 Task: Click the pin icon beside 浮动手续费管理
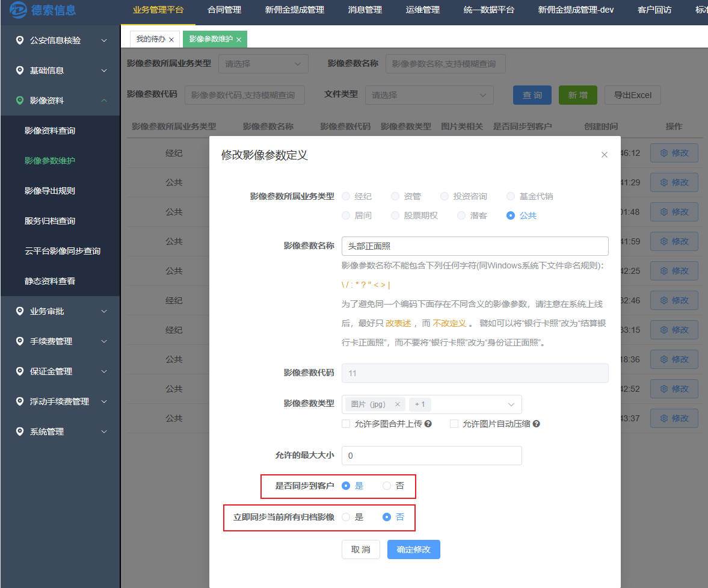(19, 401)
